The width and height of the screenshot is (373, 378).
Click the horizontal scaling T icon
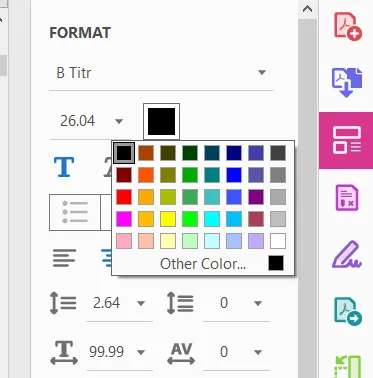[64, 352]
